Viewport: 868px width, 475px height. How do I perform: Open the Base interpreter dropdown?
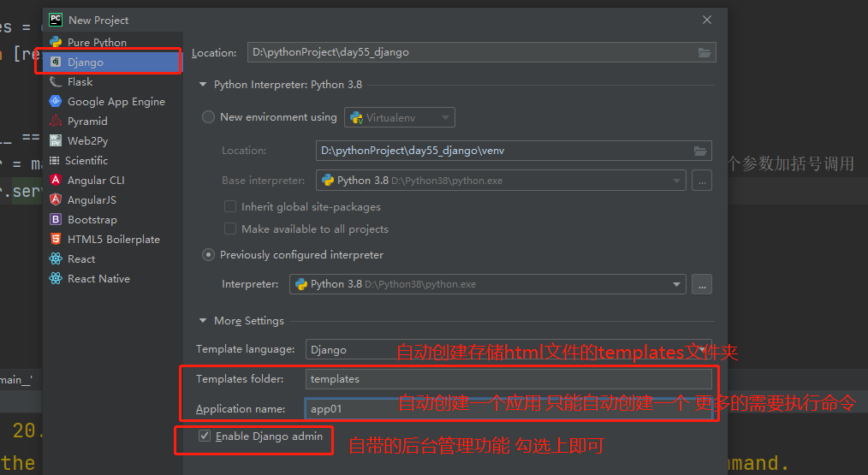click(x=501, y=181)
